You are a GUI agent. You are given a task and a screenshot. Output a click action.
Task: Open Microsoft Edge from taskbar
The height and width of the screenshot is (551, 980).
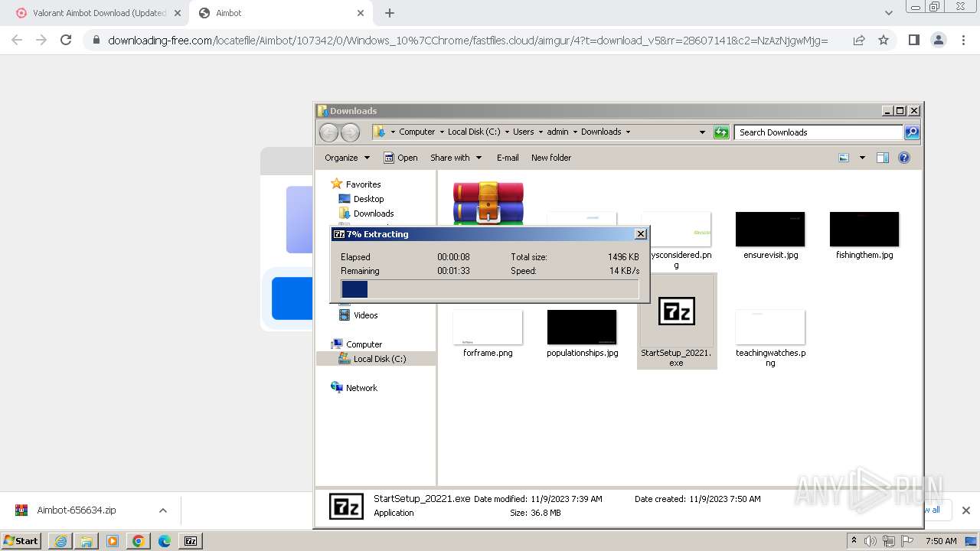pos(165,540)
